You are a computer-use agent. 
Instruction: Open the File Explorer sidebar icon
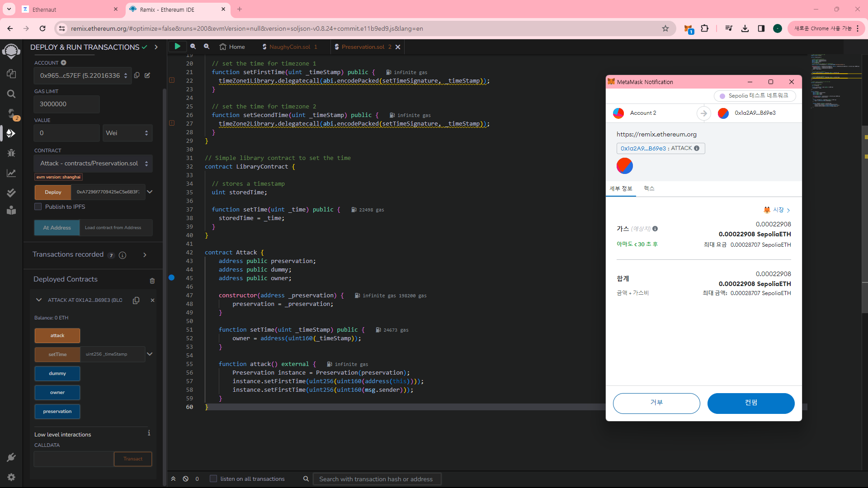pos(11,74)
